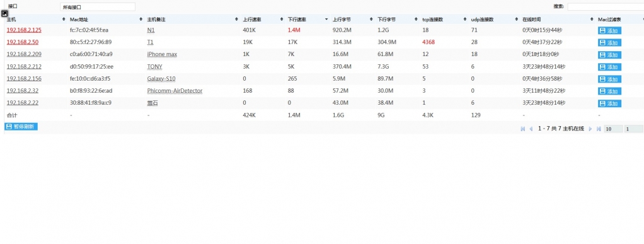The height and width of the screenshot is (244, 644).
Task: Add N1 host to Mac filter with 添加
Action: click(x=609, y=30)
